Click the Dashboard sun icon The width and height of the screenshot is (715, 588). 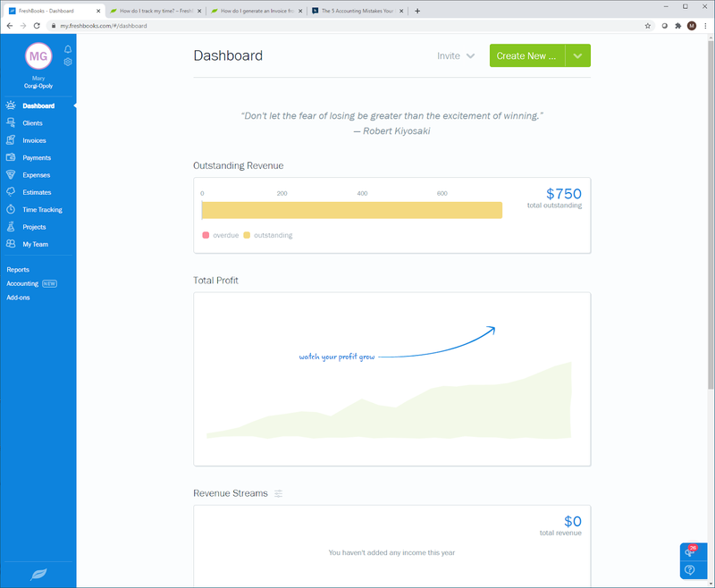click(x=11, y=105)
